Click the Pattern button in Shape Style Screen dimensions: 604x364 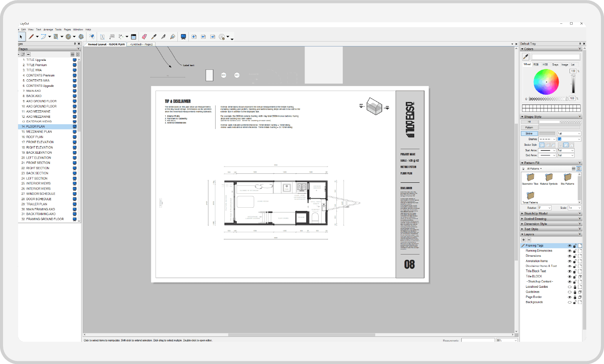click(x=529, y=128)
